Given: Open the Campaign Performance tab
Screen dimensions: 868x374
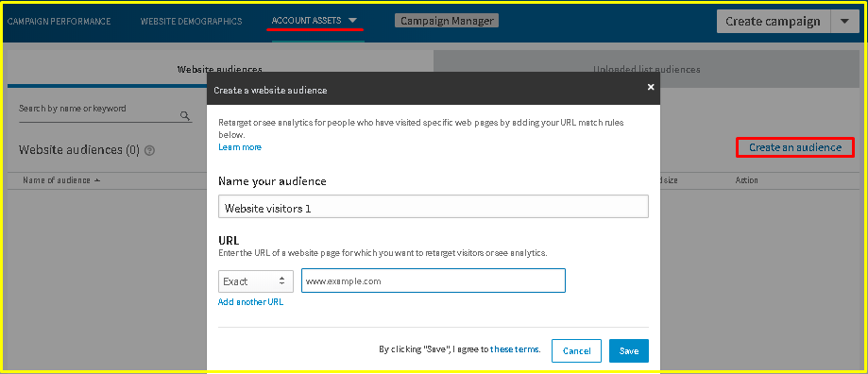Looking at the screenshot, I should coord(59,21).
